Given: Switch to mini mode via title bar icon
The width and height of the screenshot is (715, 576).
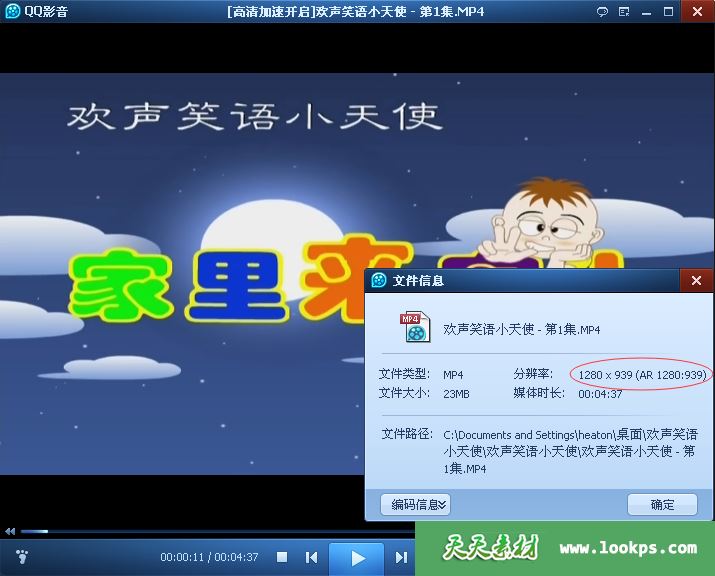Looking at the screenshot, I should tap(625, 12).
